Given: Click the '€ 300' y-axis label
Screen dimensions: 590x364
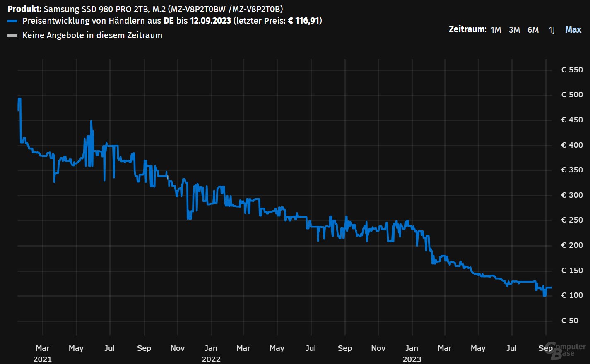Looking at the screenshot, I should click(x=572, y=195).
